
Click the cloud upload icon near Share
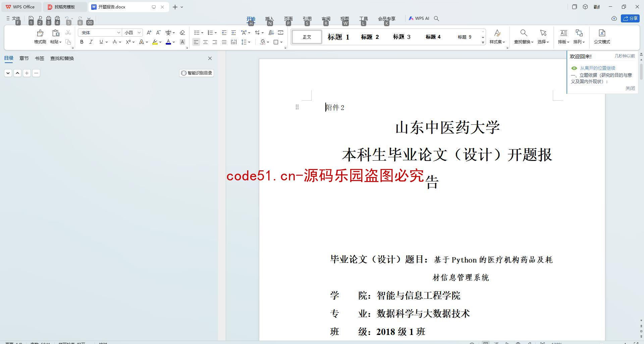[614, 18]
